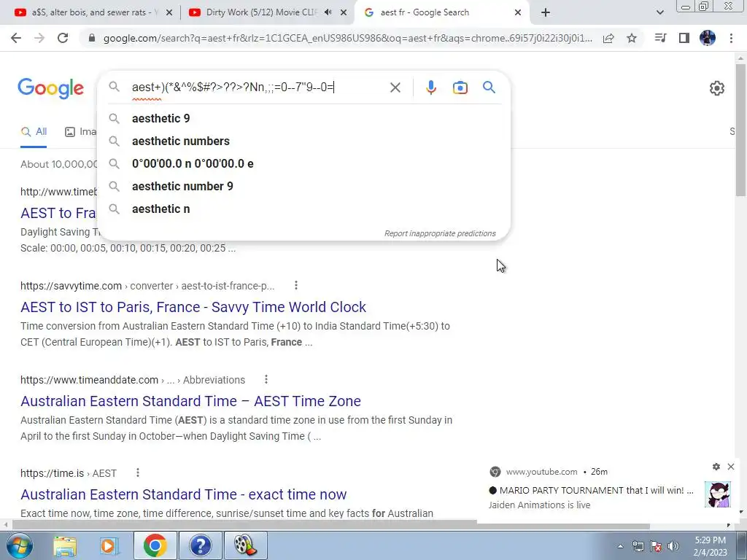747x560 pixels.
Task: Open new tab with the plus button
Action: (x=546, y=13)
